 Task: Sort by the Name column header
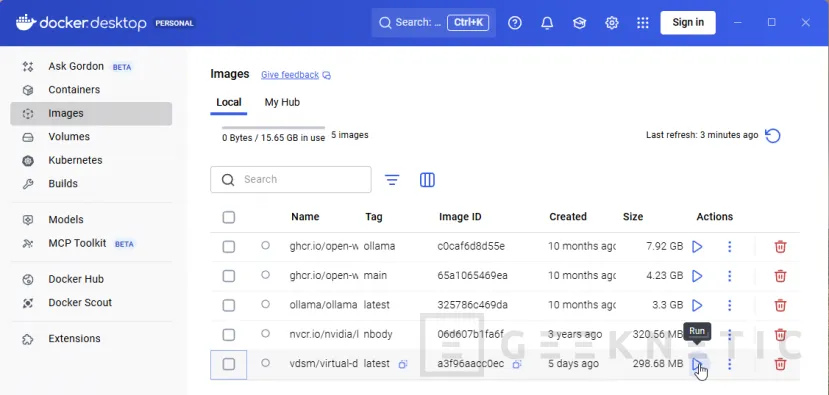305,217
